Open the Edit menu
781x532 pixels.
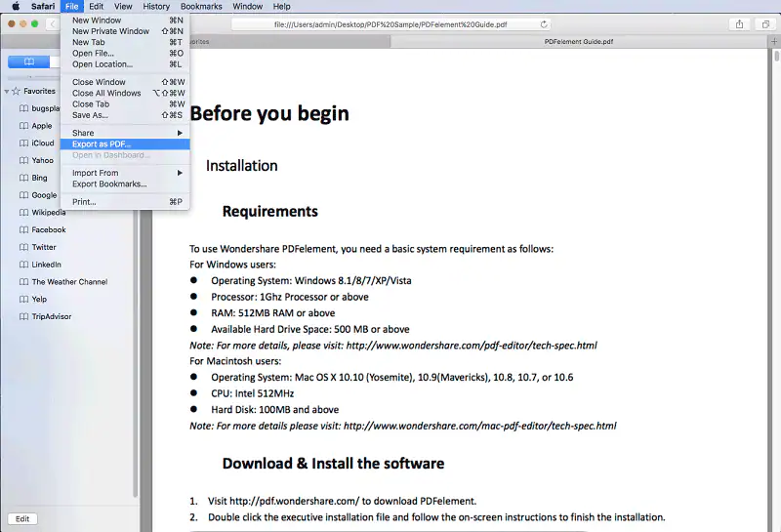tap(96, 7)
